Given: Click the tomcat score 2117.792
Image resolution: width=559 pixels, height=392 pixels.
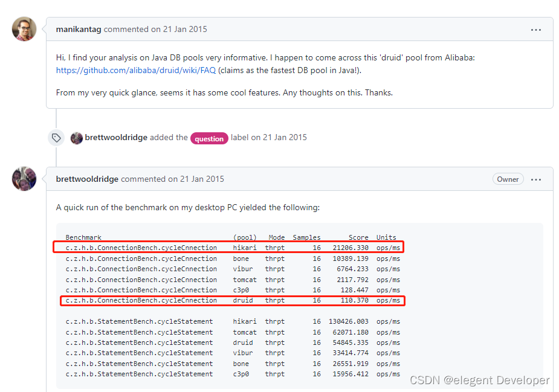Looking at the screenshot, I should tap(352, 280).
